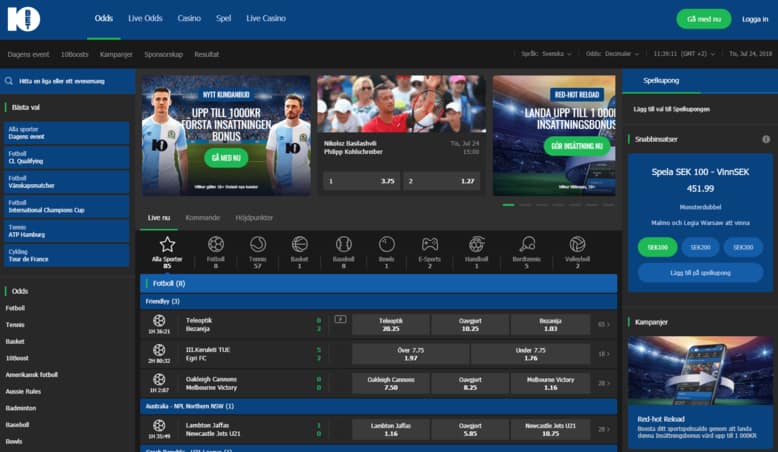The width and height of the screenshot is (778, 452).
Task: Expand more markets for Oakleigh Cannons match
Action: pos(604,383)
